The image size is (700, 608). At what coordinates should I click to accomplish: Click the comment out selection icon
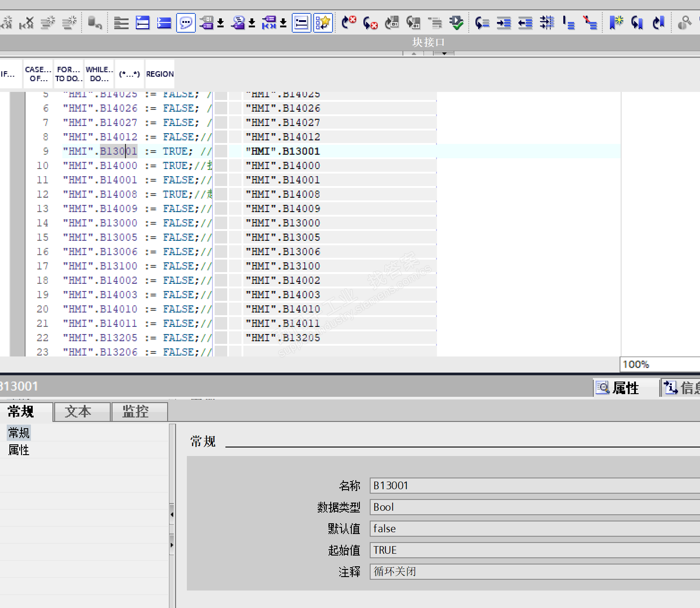[x=569, y=22]
